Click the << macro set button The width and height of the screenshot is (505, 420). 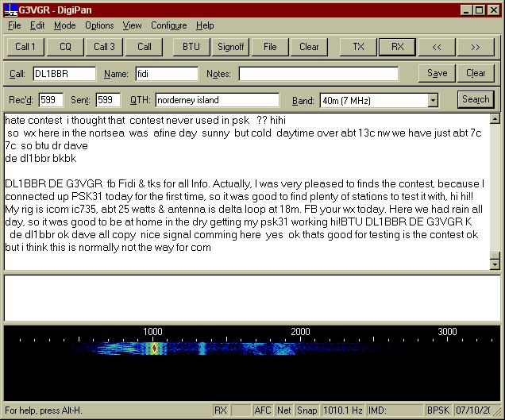(437, 47)
